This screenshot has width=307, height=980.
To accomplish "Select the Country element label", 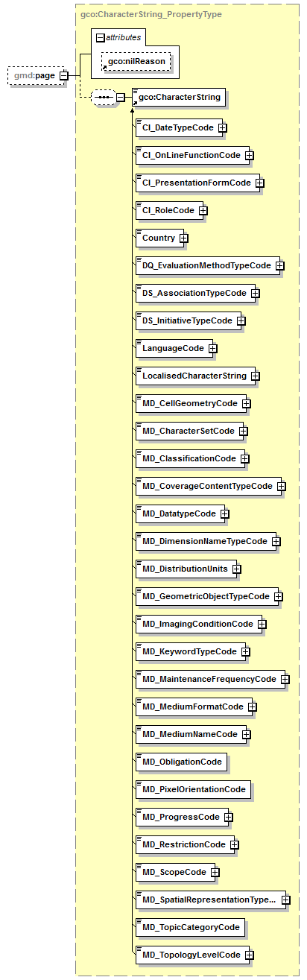I will [x=159, y=238].
